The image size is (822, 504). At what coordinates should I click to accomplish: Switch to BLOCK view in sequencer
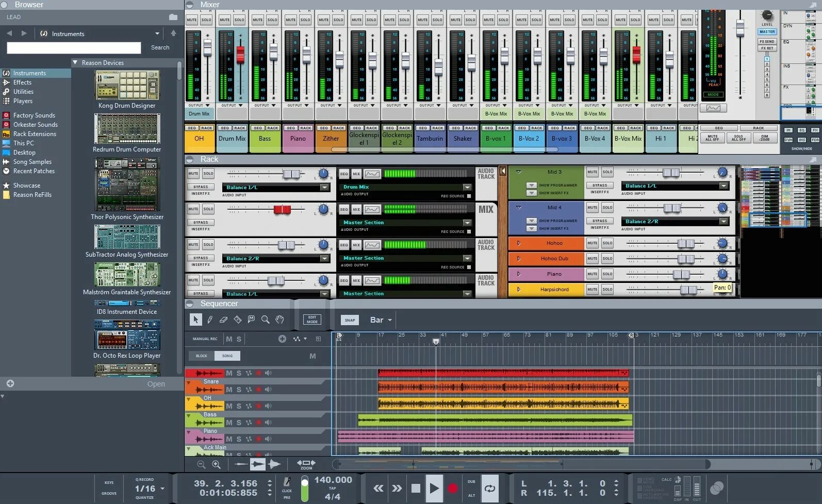[x=202, y=356]
